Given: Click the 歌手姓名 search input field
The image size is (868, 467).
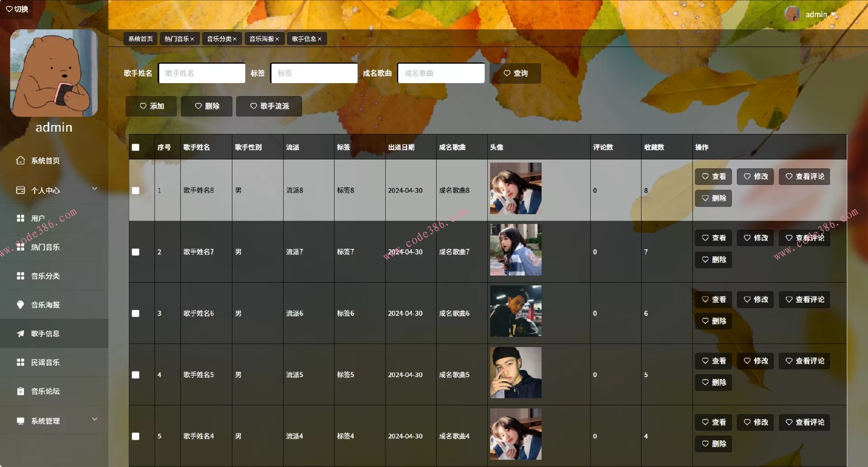Looking at the screenshot, I should click(202, 73).
